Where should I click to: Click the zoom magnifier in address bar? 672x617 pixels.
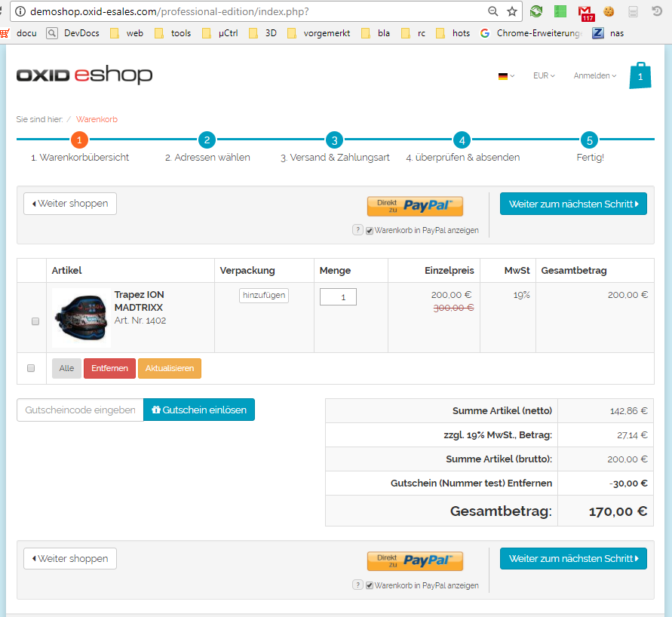(493, 11)
